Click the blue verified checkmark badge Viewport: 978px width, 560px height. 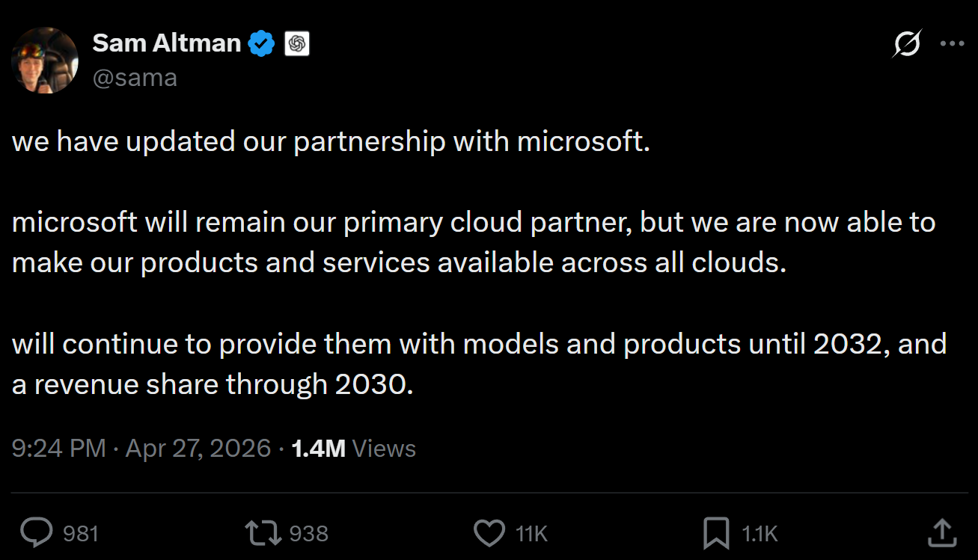coord(262,44)
